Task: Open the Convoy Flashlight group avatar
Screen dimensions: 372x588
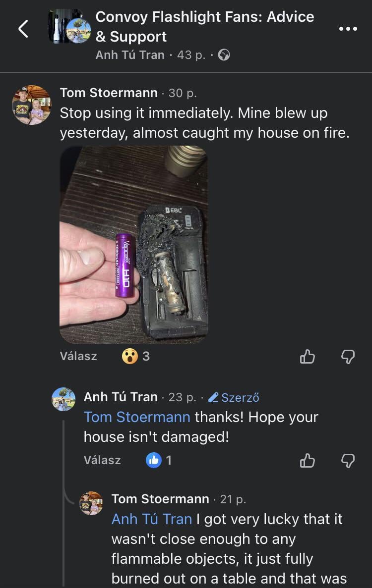Action: tap(70, 26)
